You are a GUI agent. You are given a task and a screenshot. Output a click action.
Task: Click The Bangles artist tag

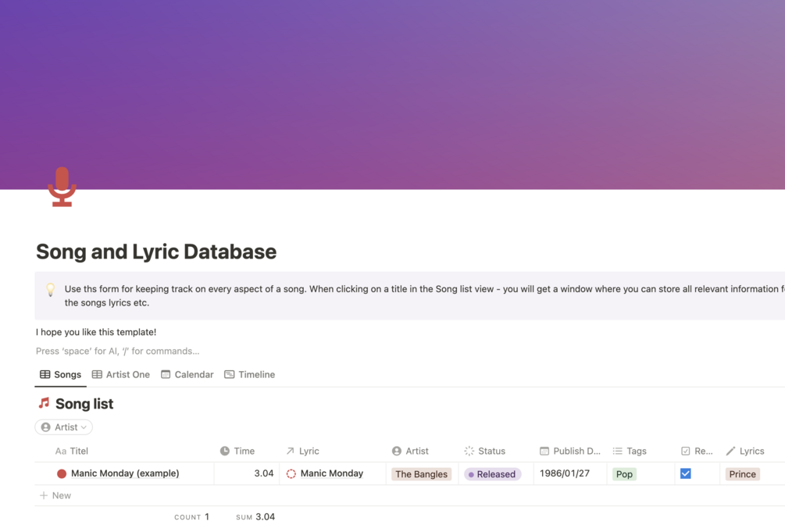[x=421, y=474]
